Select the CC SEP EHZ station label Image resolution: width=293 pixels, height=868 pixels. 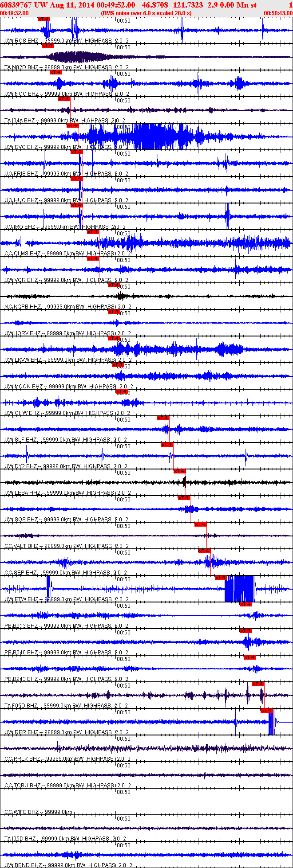[x=21, y=573]
